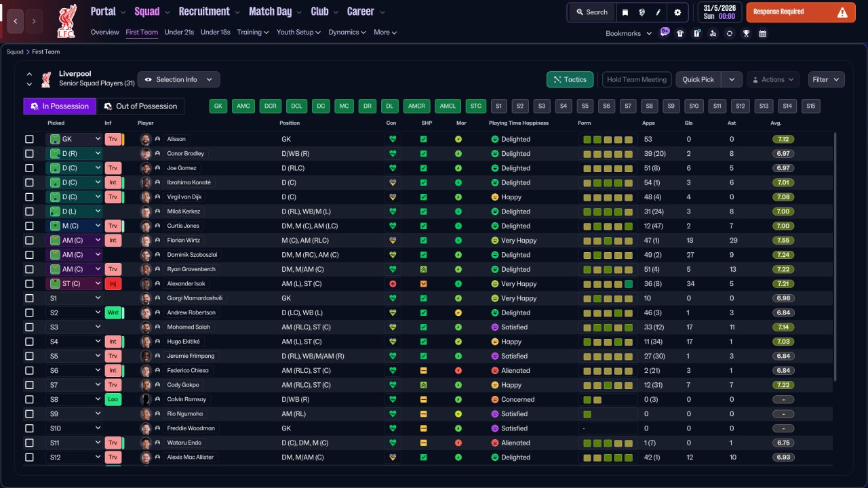Open the world globe icon in top bar
The image size is (868, 488).
(642, 12)
